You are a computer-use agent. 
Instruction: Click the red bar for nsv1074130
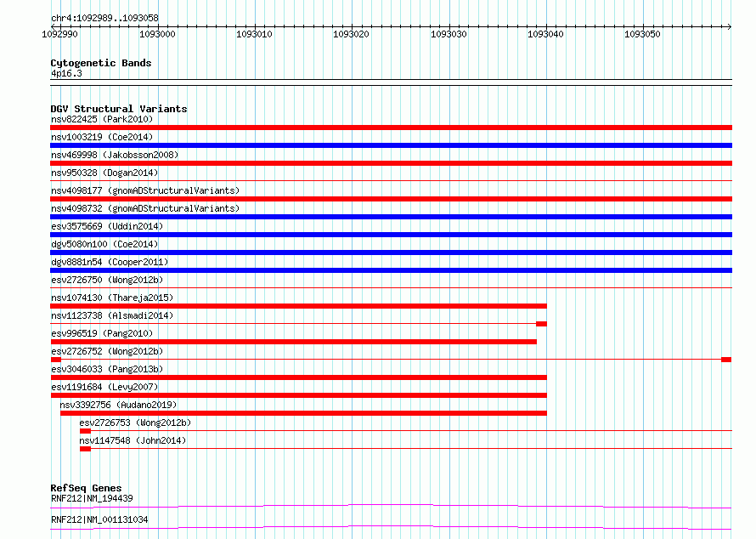[x=298, y=306]
